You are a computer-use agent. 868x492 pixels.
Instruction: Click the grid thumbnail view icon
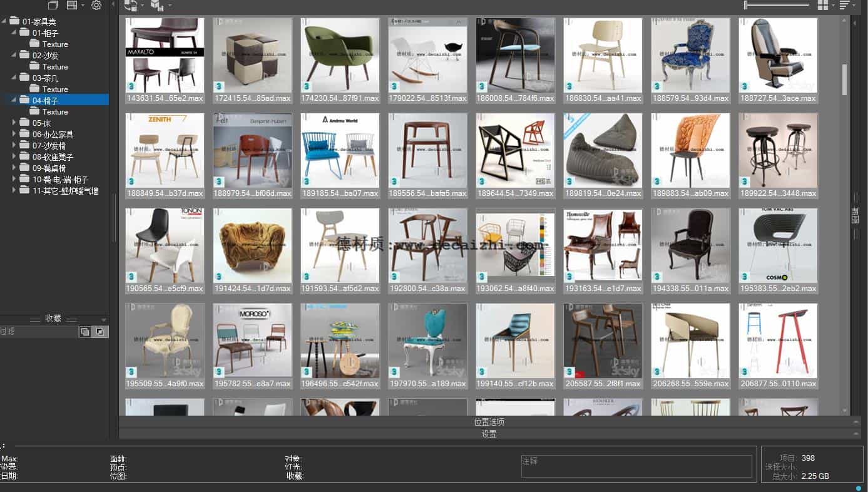click(823, 6)
